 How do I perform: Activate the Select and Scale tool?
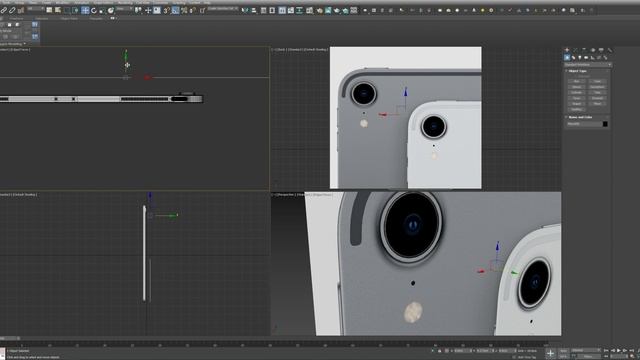102,10
